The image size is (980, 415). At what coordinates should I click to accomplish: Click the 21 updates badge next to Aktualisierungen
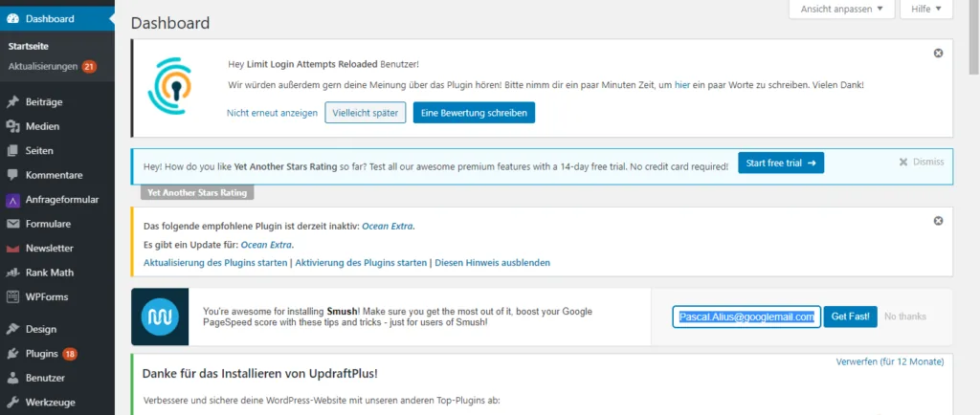[89, 66]
